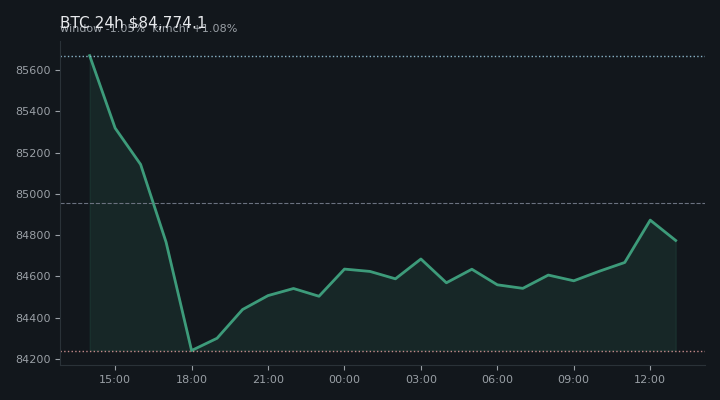Click the 15:00 x-axis label
Image resolution: width=720 pixels, height=400 pixels.
tap(115, 379)
